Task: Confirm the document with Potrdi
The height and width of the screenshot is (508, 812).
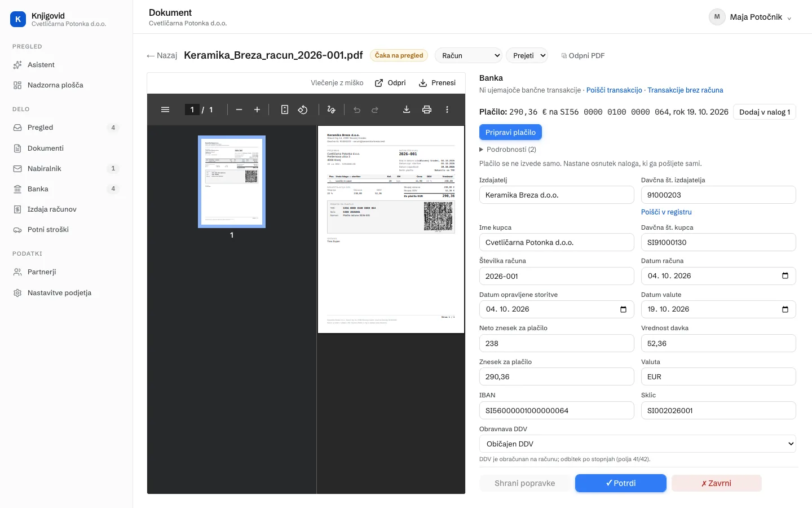Action: [x=621, y=483]
